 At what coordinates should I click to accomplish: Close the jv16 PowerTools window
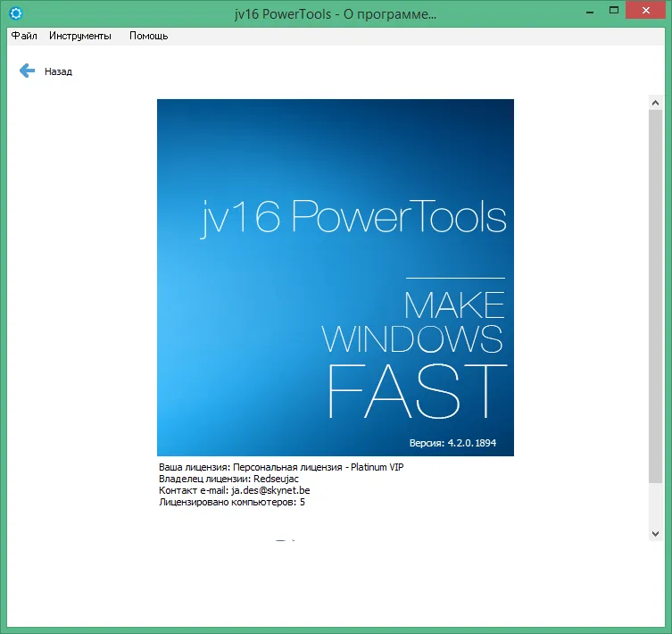[x=646, y=11]
